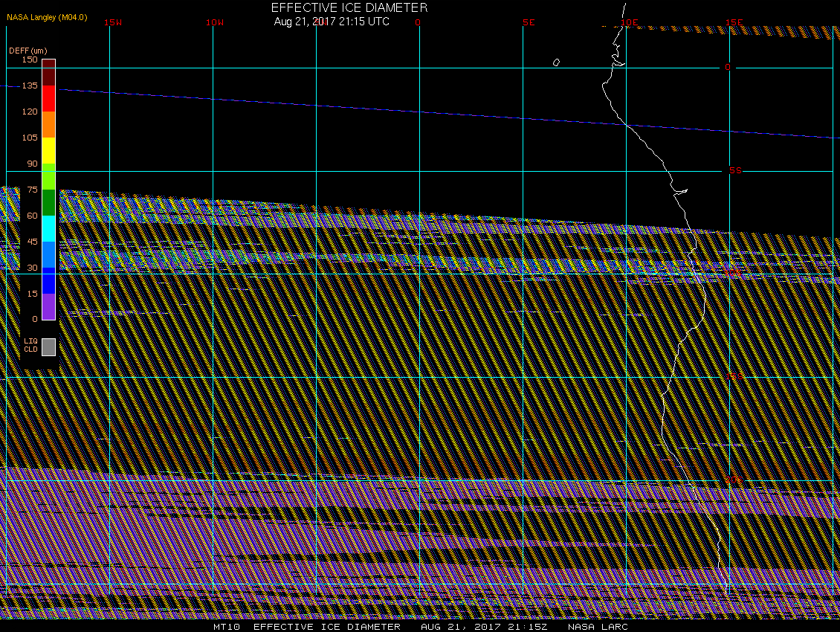Pick the cyan 45-60 legend swatch
The image size is (840, 632).
coord(49,228)
